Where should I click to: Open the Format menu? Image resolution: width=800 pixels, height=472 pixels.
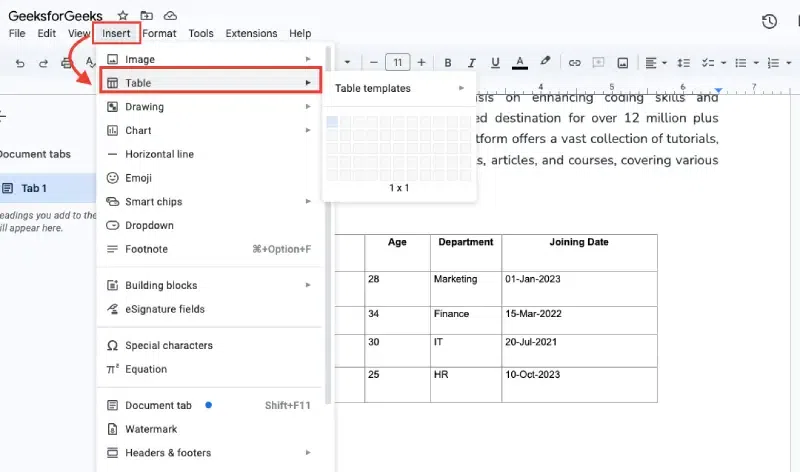(x=159, y=33)
